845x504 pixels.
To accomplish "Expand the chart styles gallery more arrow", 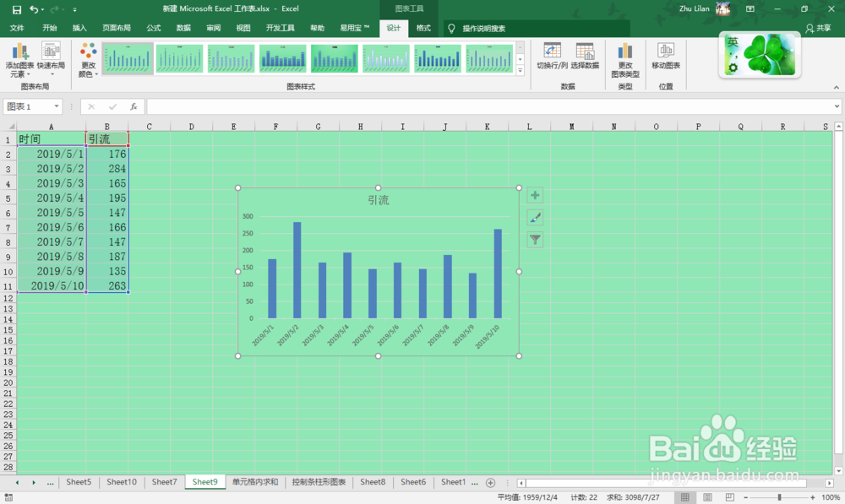I will 520,71.
